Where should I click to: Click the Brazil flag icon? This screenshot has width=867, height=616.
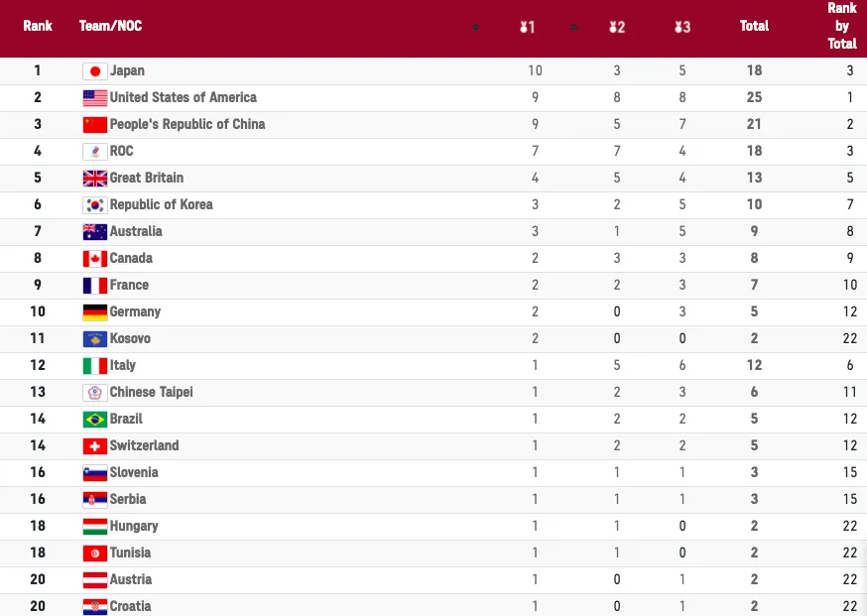[x=94, y=420]
